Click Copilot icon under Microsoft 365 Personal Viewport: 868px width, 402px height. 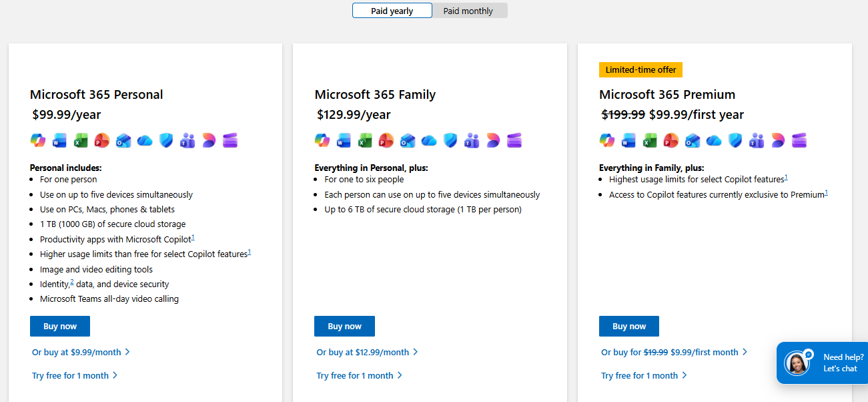tap(38, 140)
